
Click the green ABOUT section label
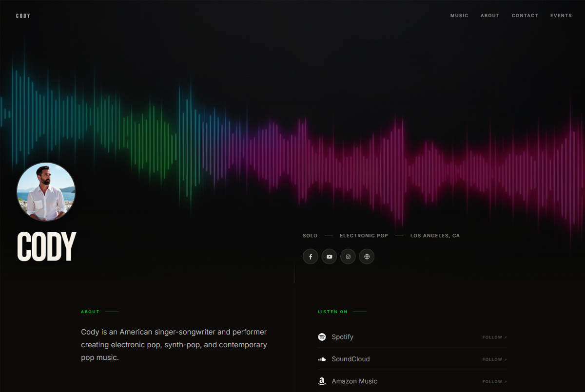[90, 312]
